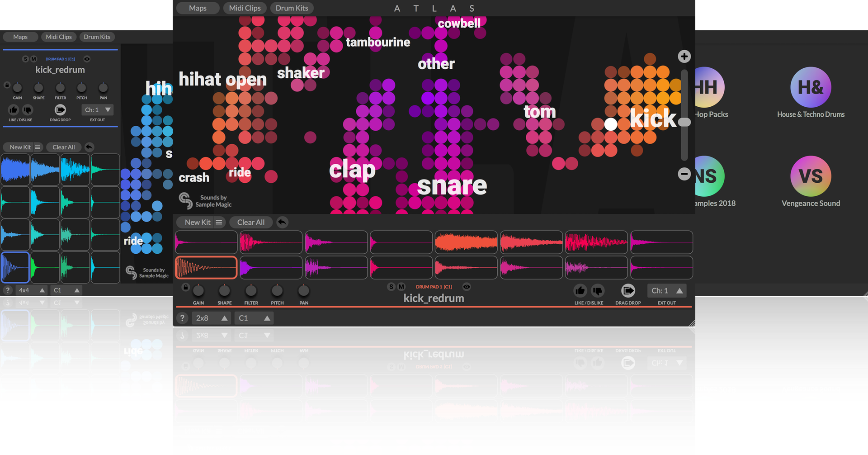868x455 pixels.
Task: Solo the drum pad using center S button
Action: point(391,287)
